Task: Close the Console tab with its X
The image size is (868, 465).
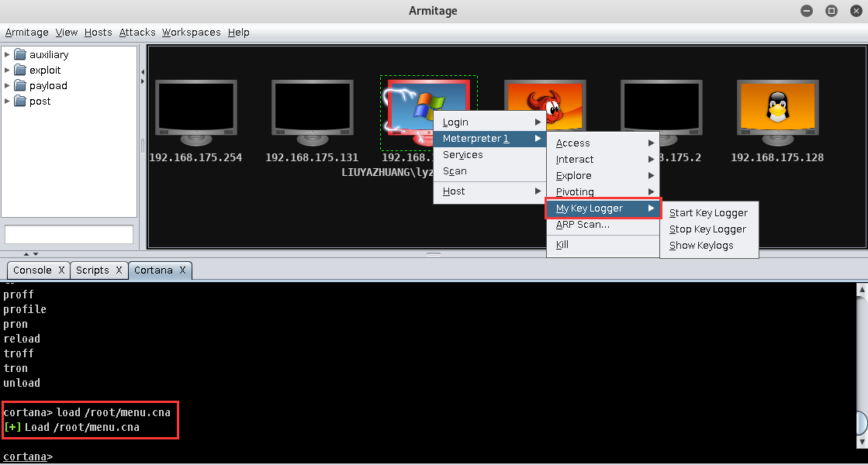Action: click(61, 270)
